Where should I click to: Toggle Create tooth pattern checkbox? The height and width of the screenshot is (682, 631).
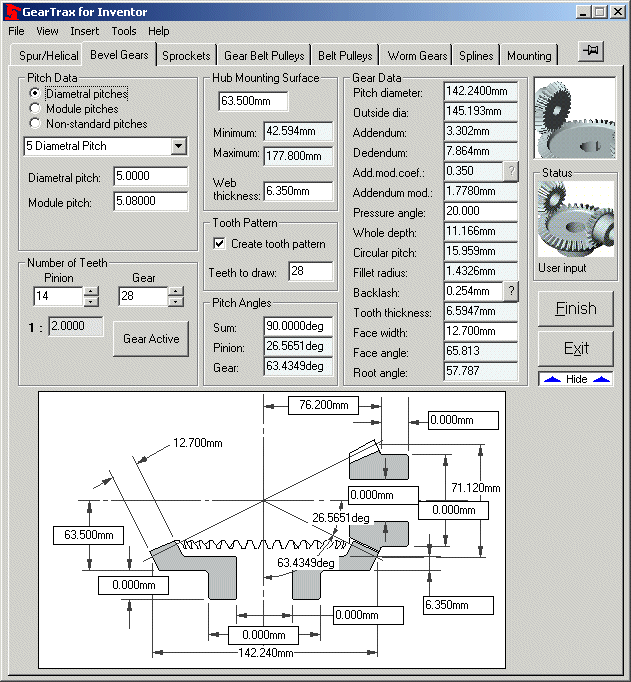[x=220, y=244]
